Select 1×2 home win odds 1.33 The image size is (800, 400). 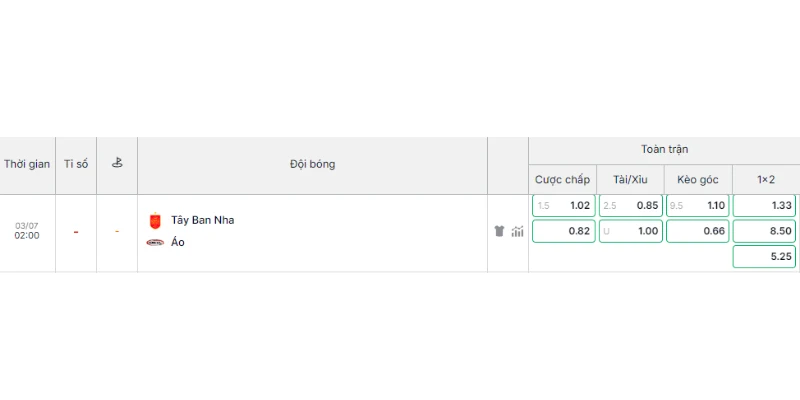764,206
